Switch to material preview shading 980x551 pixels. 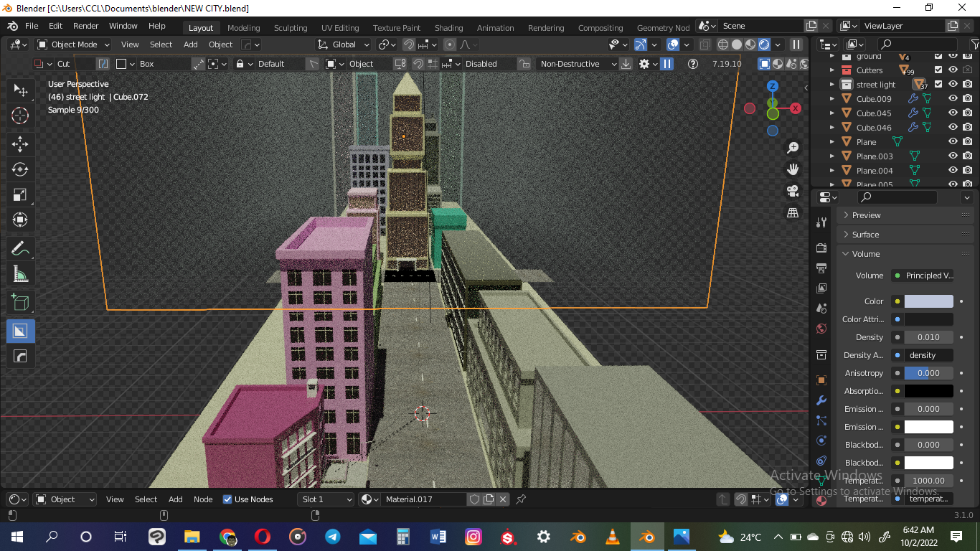tap(750, 44)
